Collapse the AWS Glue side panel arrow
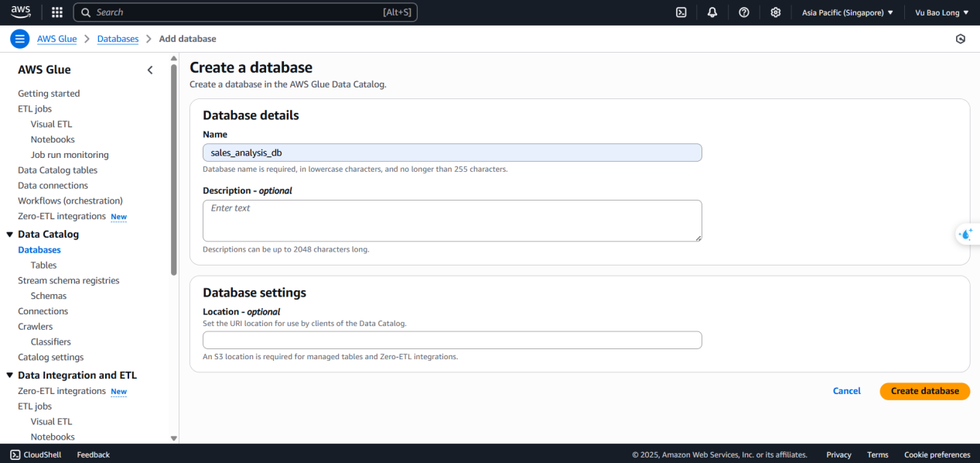980x463 pixels. pyautogui.click(x=150, y=70)
